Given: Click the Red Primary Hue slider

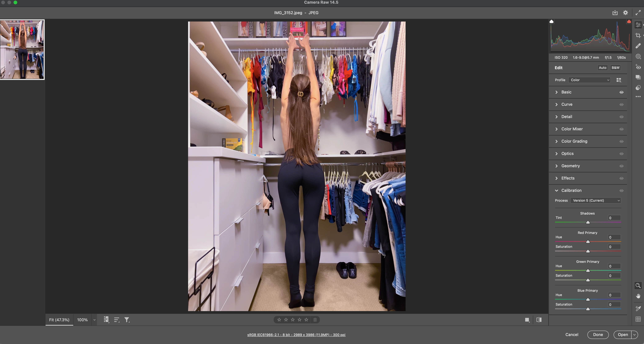Looking at the screenshot, I should [588, 242].
